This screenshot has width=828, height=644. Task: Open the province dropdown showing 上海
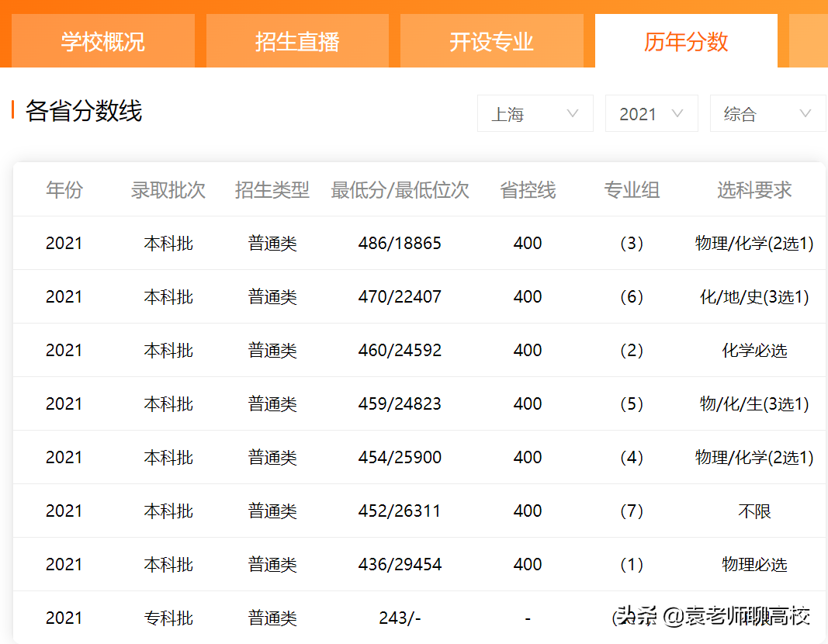tap(535, 113)
